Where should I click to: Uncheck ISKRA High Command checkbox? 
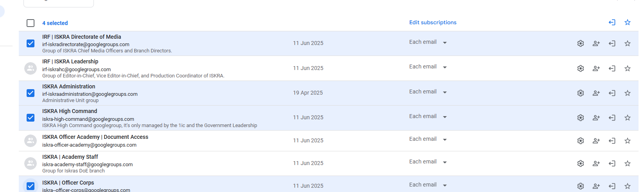[31, 117]
